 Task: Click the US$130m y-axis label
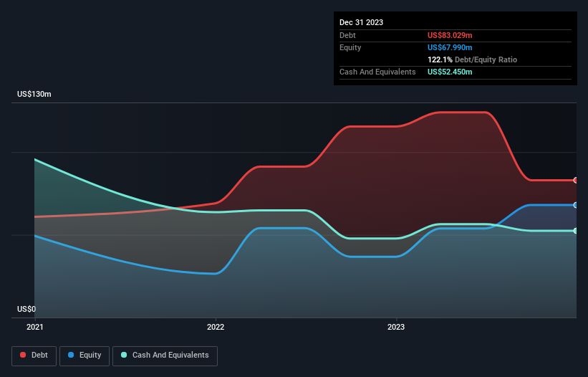[34, 94]
